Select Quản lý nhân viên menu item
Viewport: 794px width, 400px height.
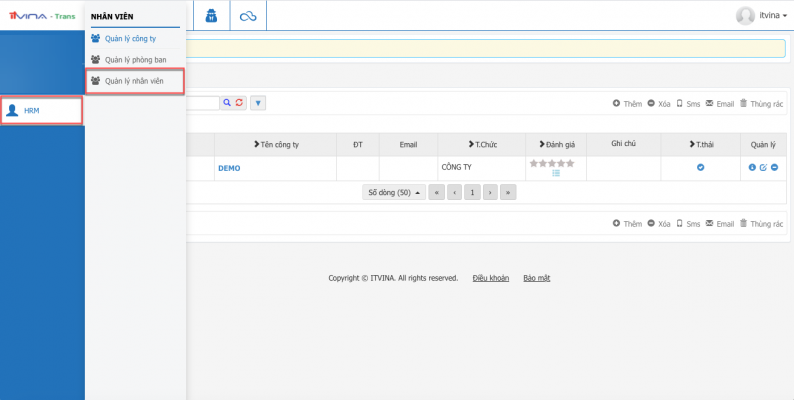coord(135,81)
